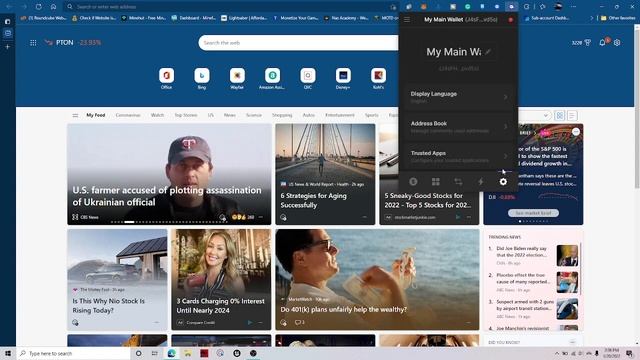Open the feed layout dropdown arrow

click(546, 116)
